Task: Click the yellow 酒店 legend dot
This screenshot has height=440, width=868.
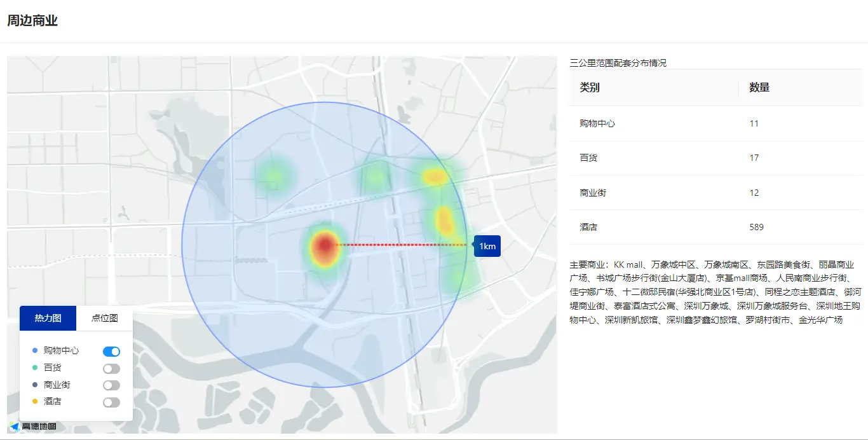Action: click(34, 401)
